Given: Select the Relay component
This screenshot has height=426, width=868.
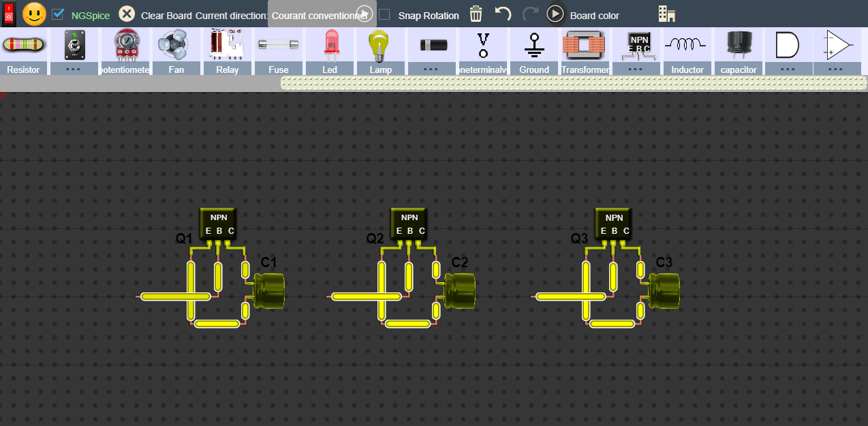Looking at the screenshot, I should point(227,49).
